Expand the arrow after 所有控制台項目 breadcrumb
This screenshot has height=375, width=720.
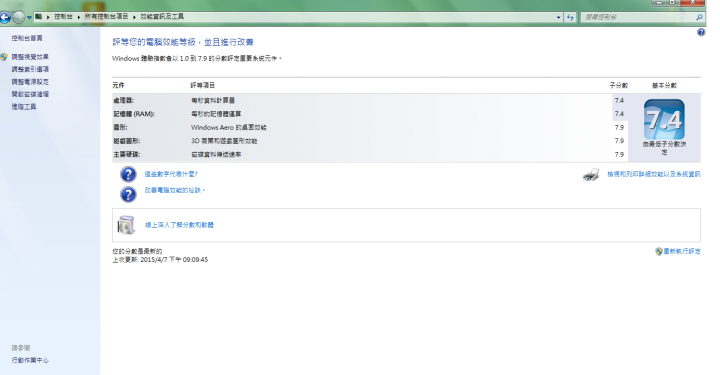tap(134, 17)
